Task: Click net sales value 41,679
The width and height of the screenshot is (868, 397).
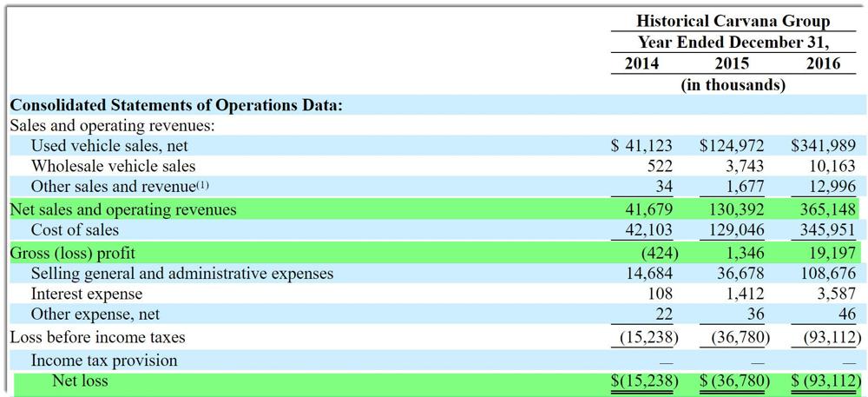Action: (649, 209)
